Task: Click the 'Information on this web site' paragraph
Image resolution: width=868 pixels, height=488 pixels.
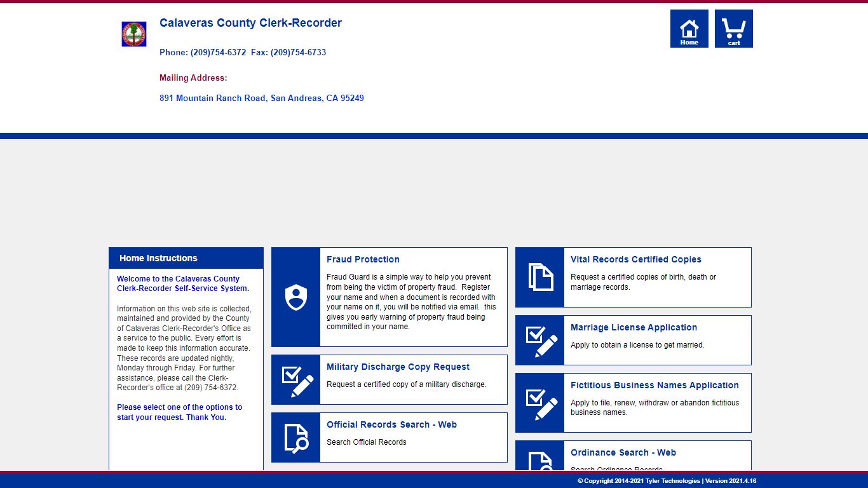Action: [x=185, y=348]
